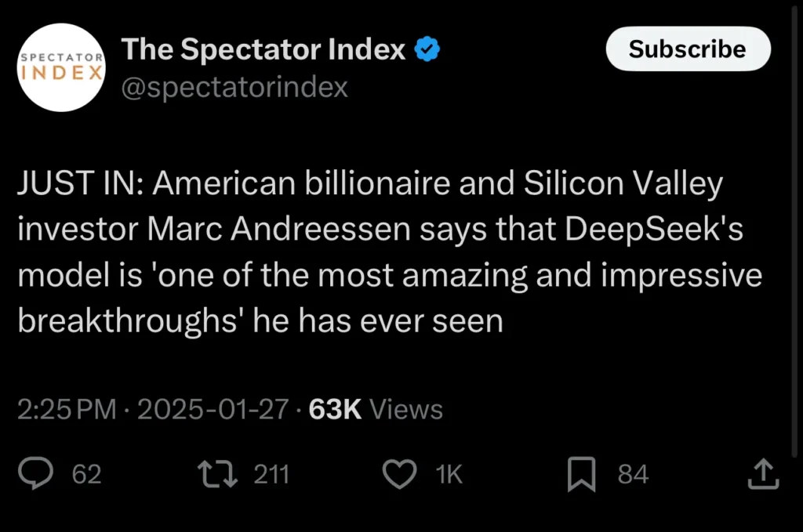Open the Spectator Index profile avatar

(x=61, y=67)
